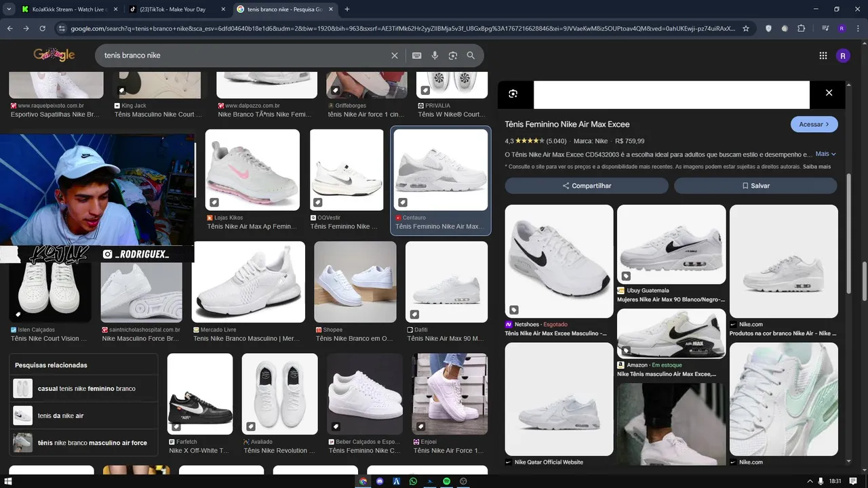This screenshot has width=868, height=488.
Task: Open Windows Start menu
Action: point(9,481)
